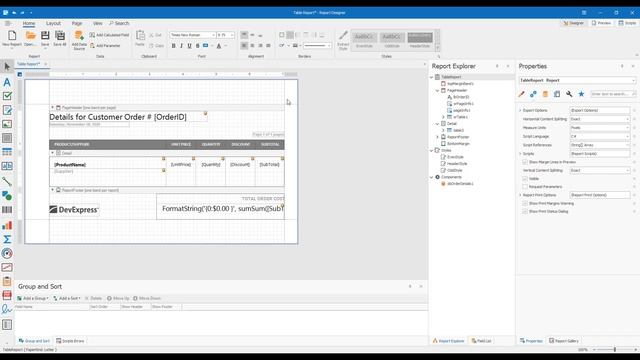640x360 pixels.
Task: Select the Check Box control in toolbox
Action: point(7,96)
